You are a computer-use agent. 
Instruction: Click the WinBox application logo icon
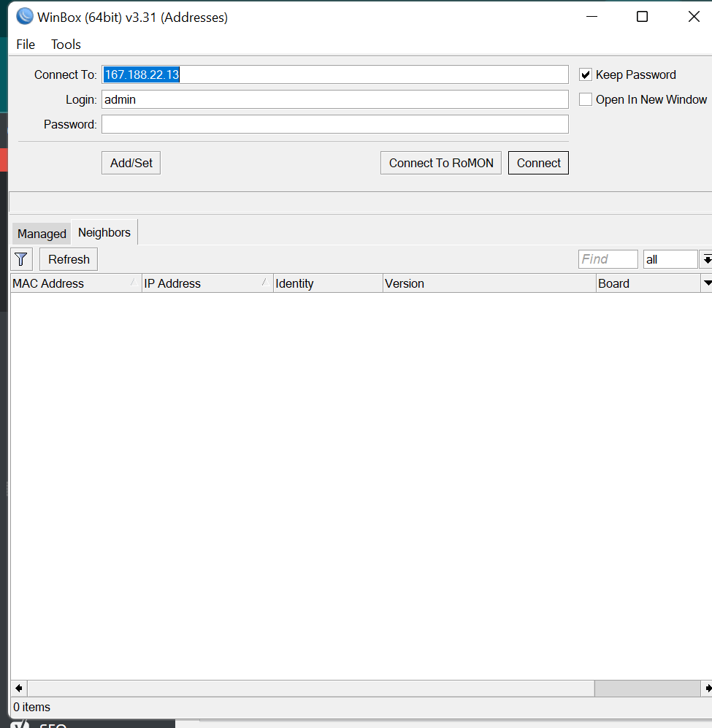25,17
